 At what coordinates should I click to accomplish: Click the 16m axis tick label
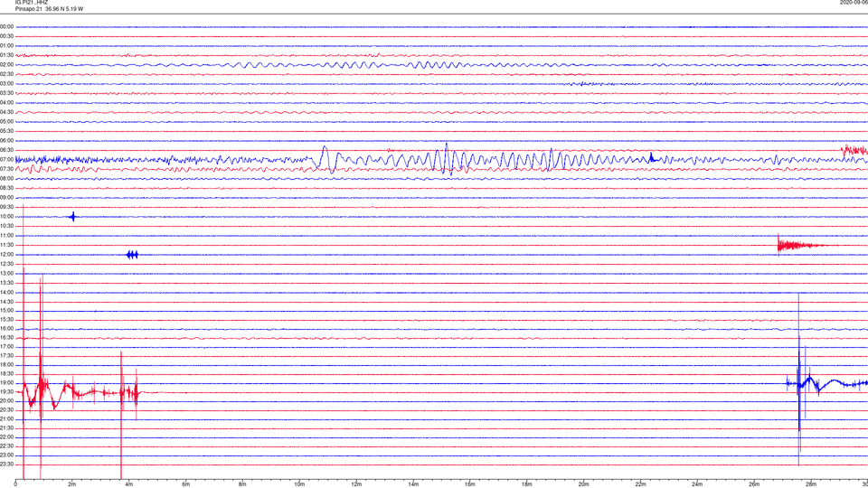pyautogui.click(x=470, y=484)
